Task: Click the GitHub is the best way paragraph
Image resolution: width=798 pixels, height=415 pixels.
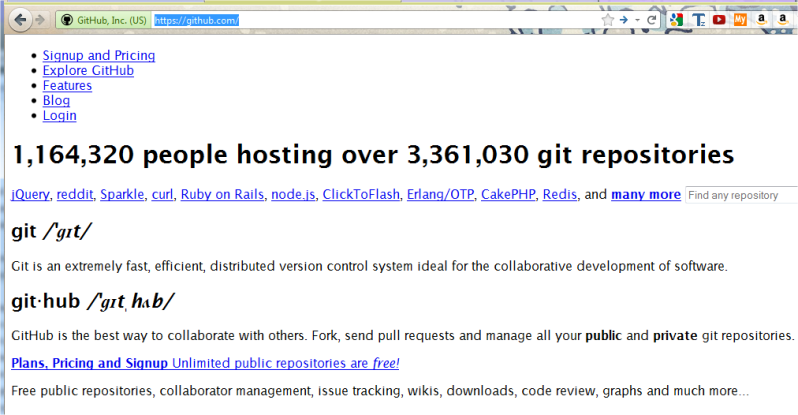Action: pyautogui.click(x=403, y=336)
